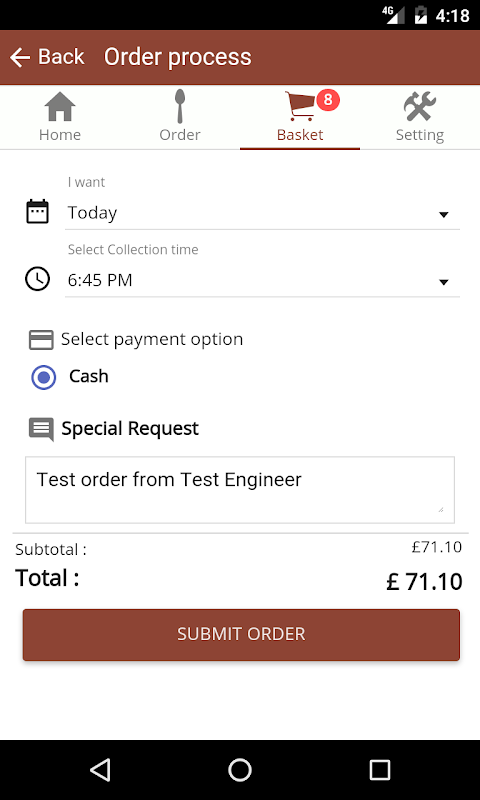The image size is (480, 800).
Task: Open the Home house icon
Action: [x=60, y=107]
